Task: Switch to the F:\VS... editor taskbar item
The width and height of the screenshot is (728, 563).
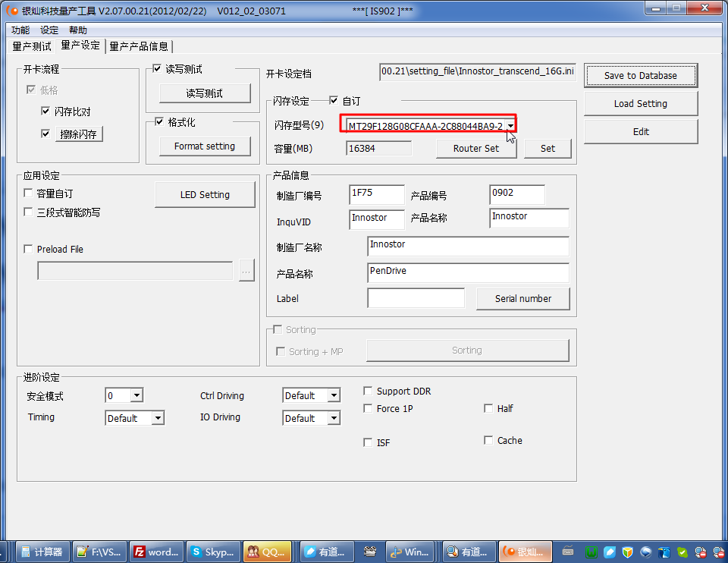Action: 99,552
